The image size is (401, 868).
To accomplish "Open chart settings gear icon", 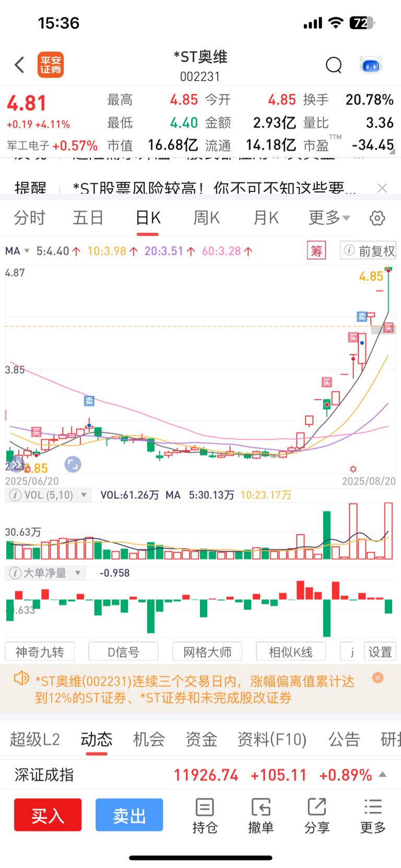I will click(x=377, y=218).
